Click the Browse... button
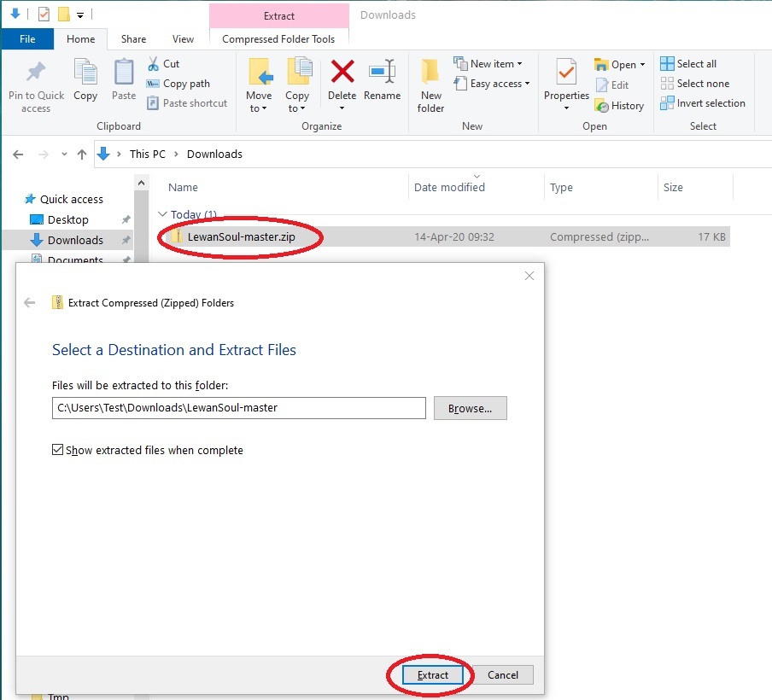This screenshot has width=772, height=700. pyautogui.click(x=471, y=408)
